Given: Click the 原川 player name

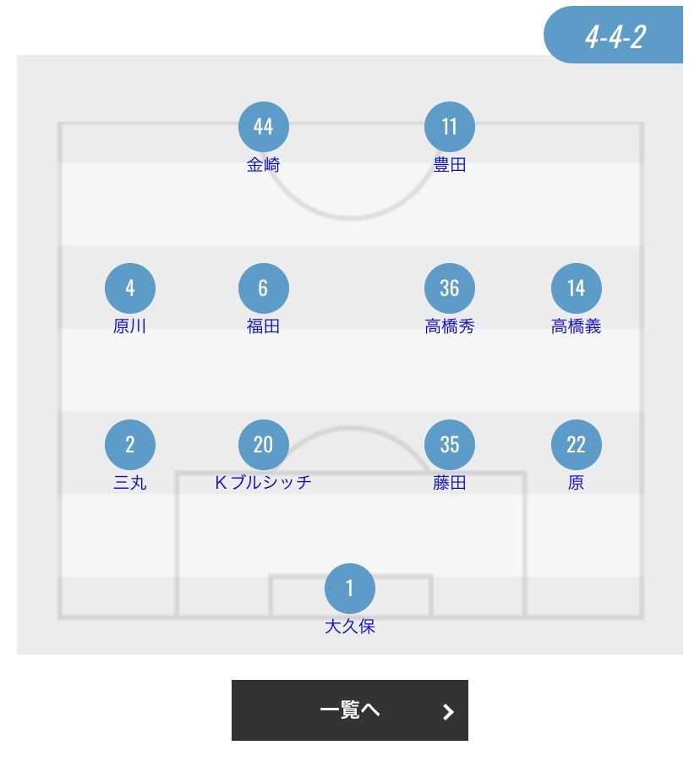Looking at the screenshot, I should pos(129,326).
